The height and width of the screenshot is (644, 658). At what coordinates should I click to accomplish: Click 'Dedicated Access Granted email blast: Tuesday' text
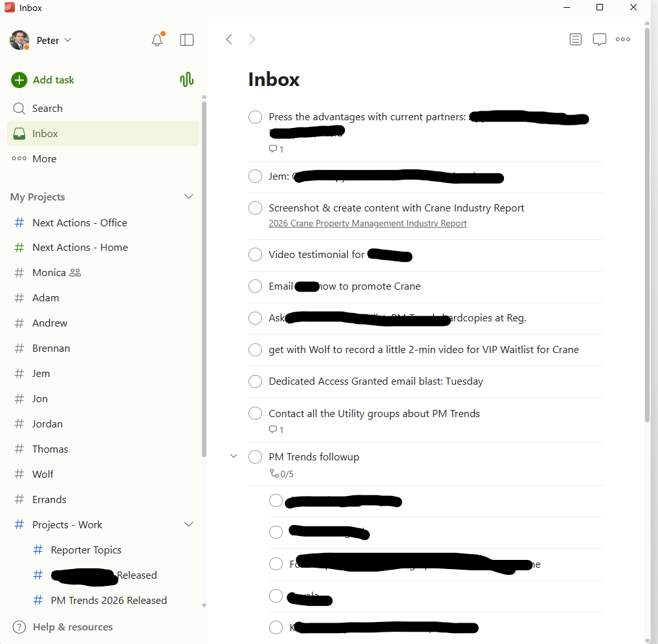click(x=376, y=381)
